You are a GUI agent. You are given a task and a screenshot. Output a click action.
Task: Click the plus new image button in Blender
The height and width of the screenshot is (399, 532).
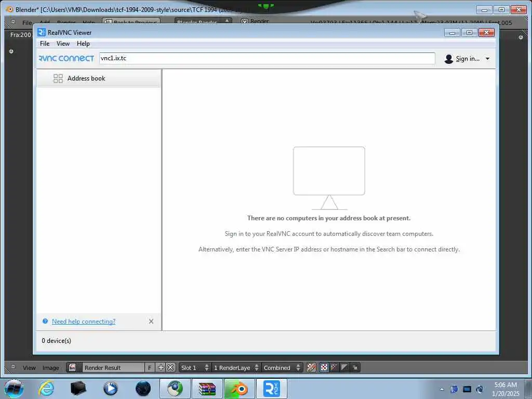pos(161,367)
